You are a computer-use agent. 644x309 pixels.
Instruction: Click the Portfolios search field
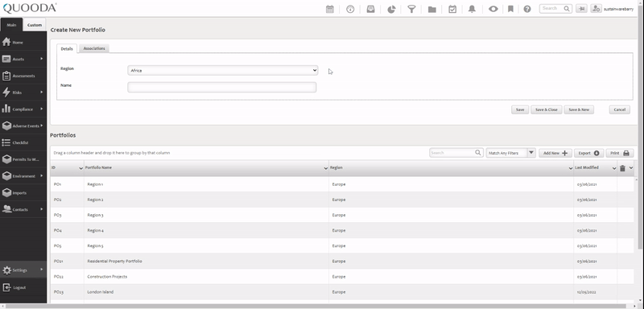[x=452, y=153]
